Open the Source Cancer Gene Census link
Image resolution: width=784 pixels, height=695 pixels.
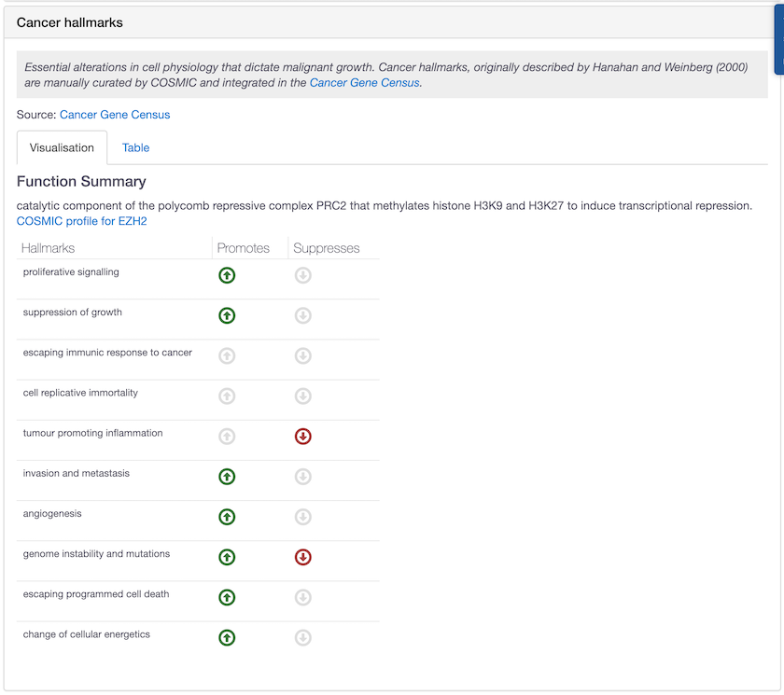click(x=115, y=115)
